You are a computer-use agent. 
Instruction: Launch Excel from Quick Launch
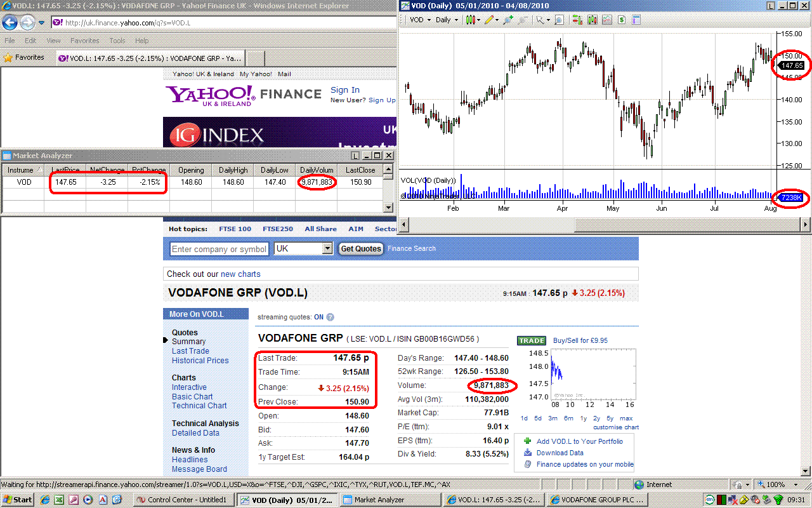tap(58, 500)
